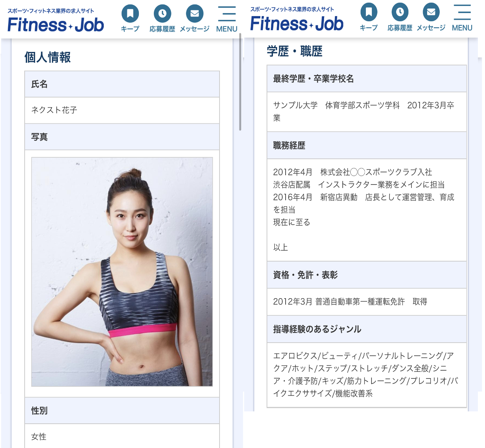Click the Fitness Job logo on left screen
The width and height of the screenshot is (485, 448).
coord(55,21)
